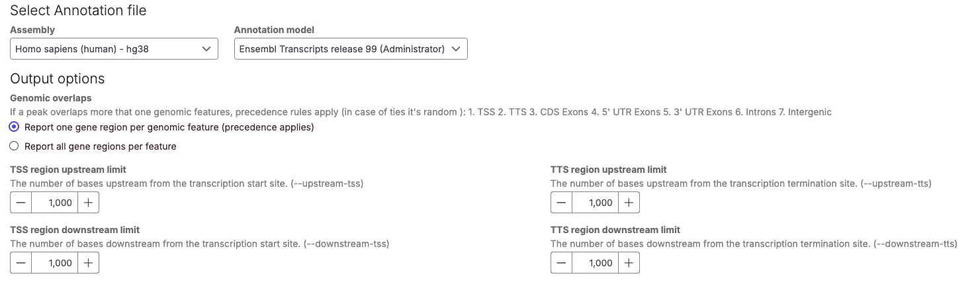Screen dimensions: 980x304
Task: Decrement TTS region upstream limit value
Action: point(562,203)
